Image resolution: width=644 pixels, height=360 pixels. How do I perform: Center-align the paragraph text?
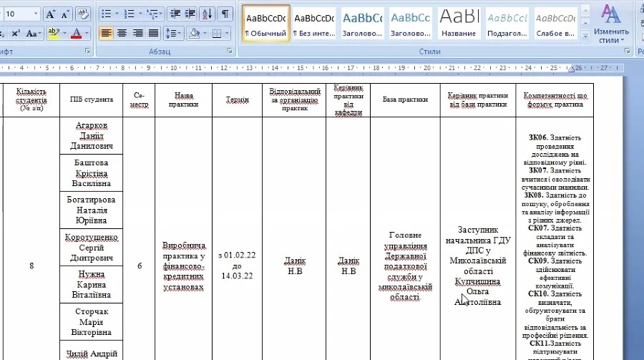pyautogui.click(x=122, y=33)
